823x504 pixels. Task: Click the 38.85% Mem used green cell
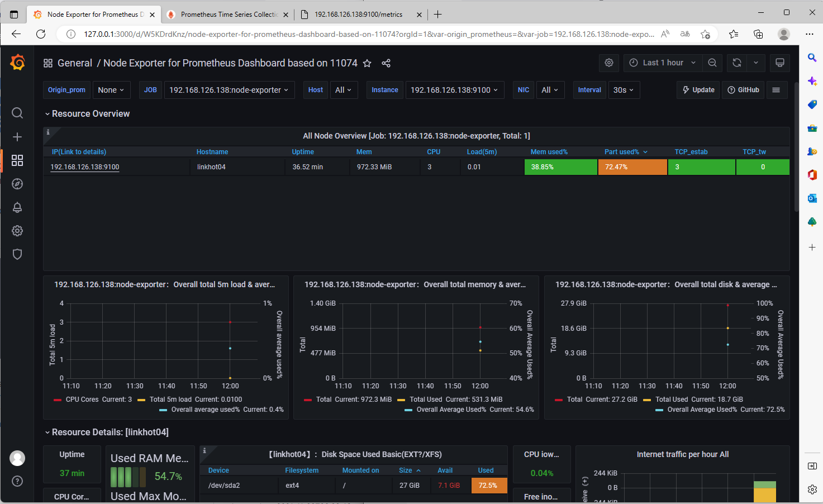(x=560, y=167)
